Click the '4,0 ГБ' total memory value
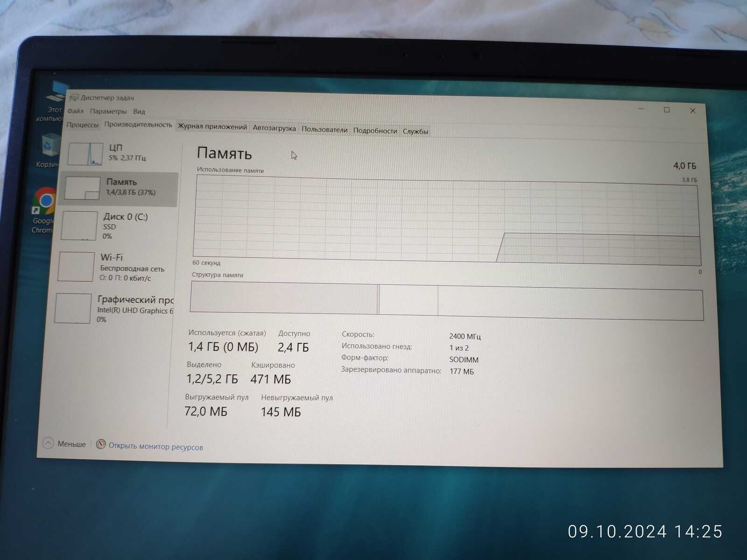 coord(685,166)
